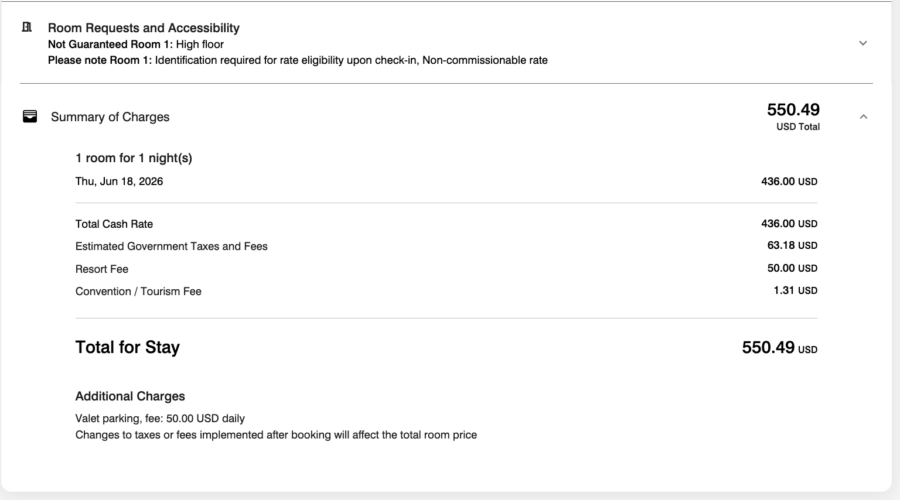Click the 1.31 USD tourism fee amount
Screen dimensions: 900x500
795,290
